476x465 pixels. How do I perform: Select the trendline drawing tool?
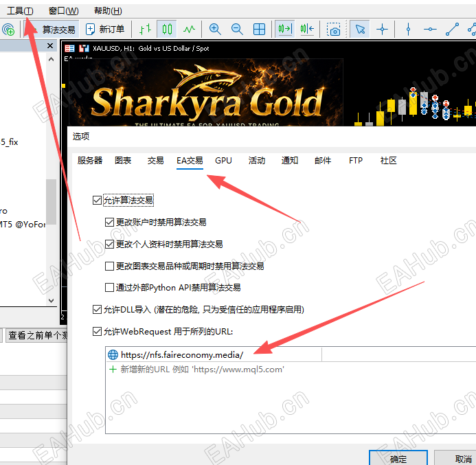coord(452,30)
